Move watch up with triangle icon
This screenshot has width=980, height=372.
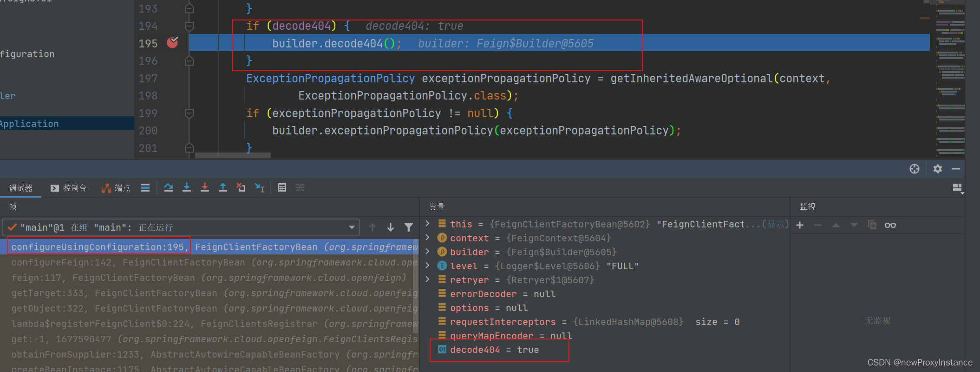point(836,226)
